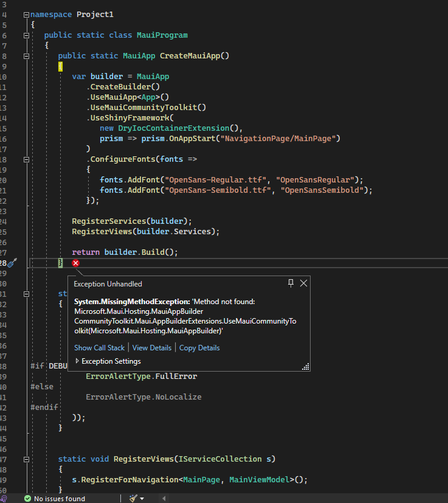Click MainViewModel type name

260,479
